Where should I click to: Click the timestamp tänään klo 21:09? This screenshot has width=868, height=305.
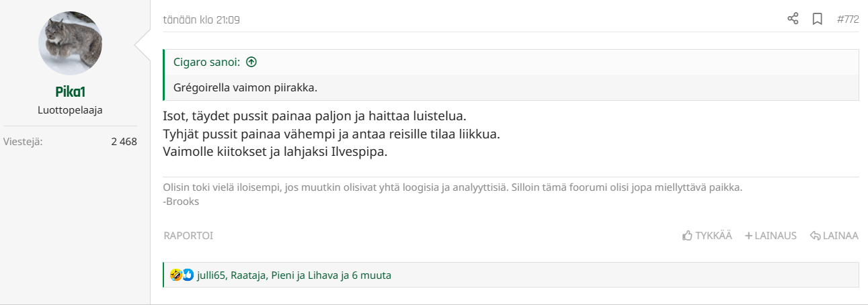[x=202, y=19]
